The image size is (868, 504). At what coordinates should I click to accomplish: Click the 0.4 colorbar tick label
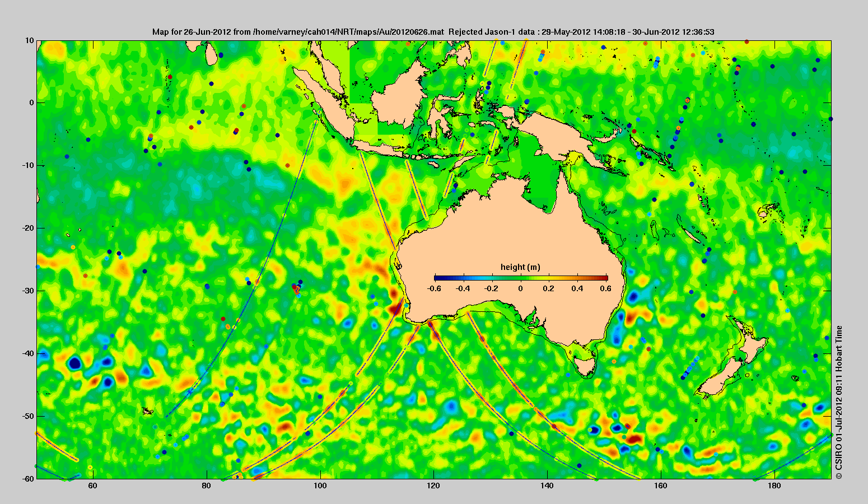pyautogui.click(x=578, y=288)
